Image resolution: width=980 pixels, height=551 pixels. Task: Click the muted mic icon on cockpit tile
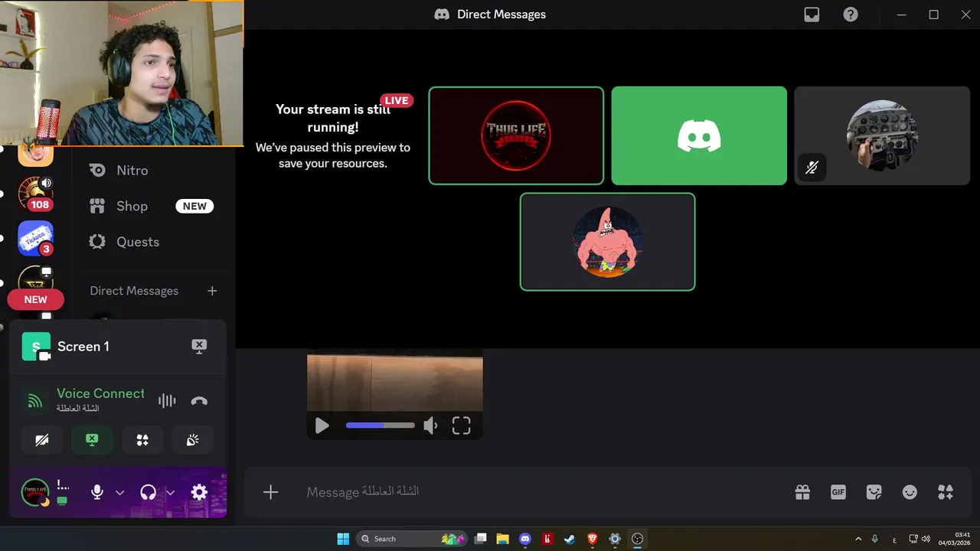tap(812, 167)
